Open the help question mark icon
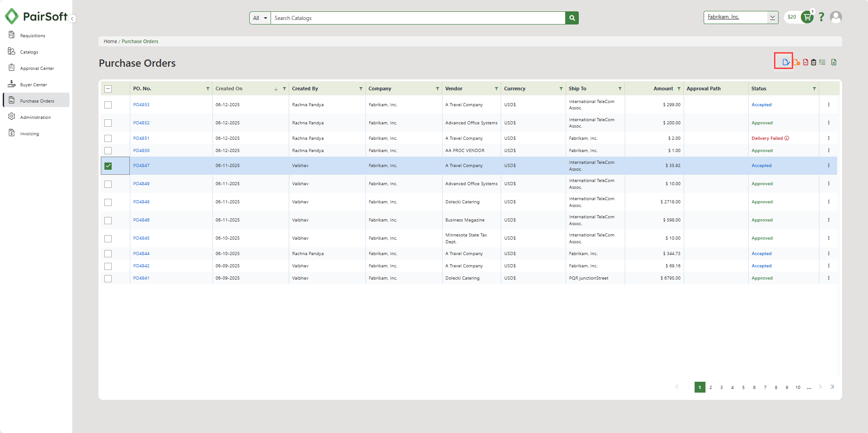 (821, 17)
